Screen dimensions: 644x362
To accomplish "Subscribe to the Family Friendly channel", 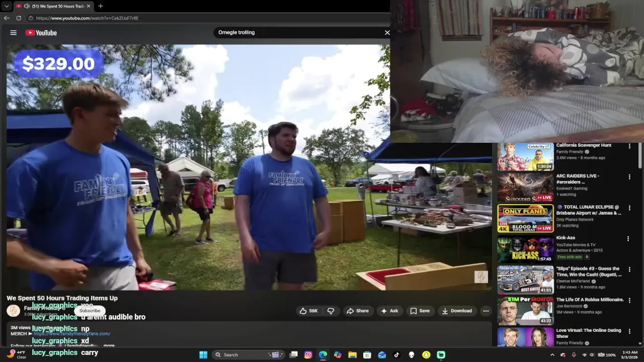I will click(90, 311).
